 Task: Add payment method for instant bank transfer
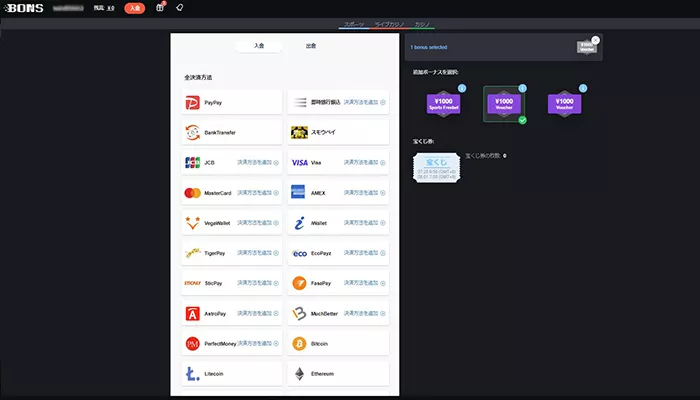(365, 103)
